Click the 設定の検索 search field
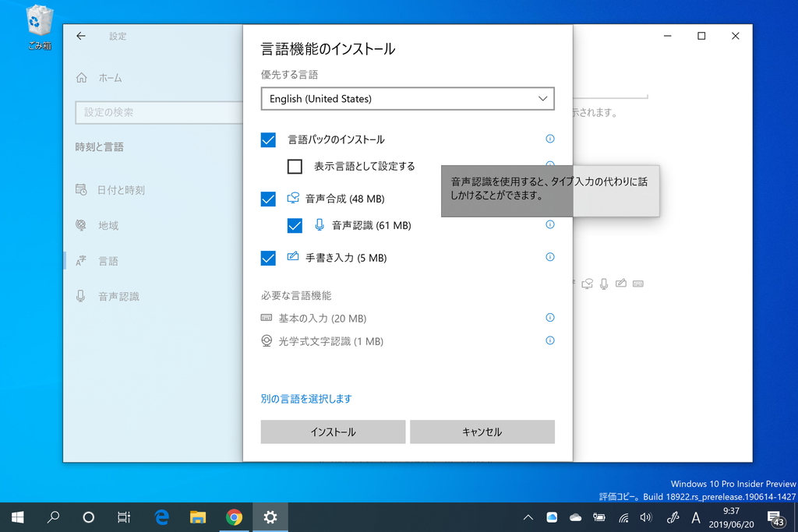The height and width of the screenshot is (532, 798). (156, 112)
